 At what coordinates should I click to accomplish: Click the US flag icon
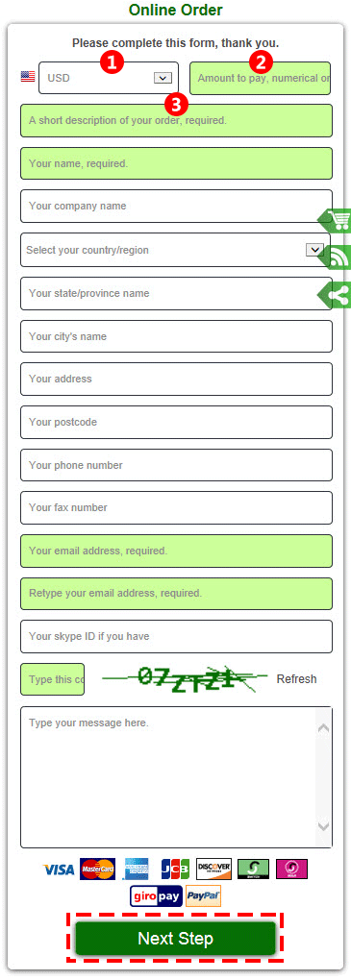click(28, 77)
